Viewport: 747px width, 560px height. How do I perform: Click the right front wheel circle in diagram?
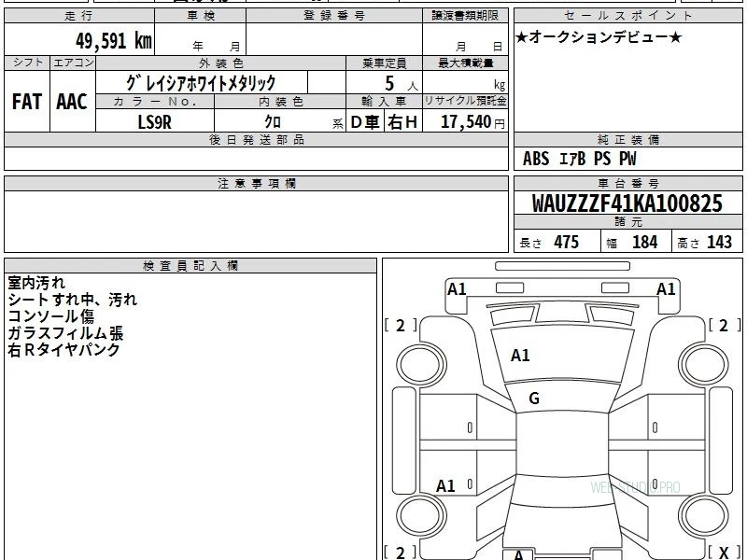pyautogui.click(x=704, y=365)
